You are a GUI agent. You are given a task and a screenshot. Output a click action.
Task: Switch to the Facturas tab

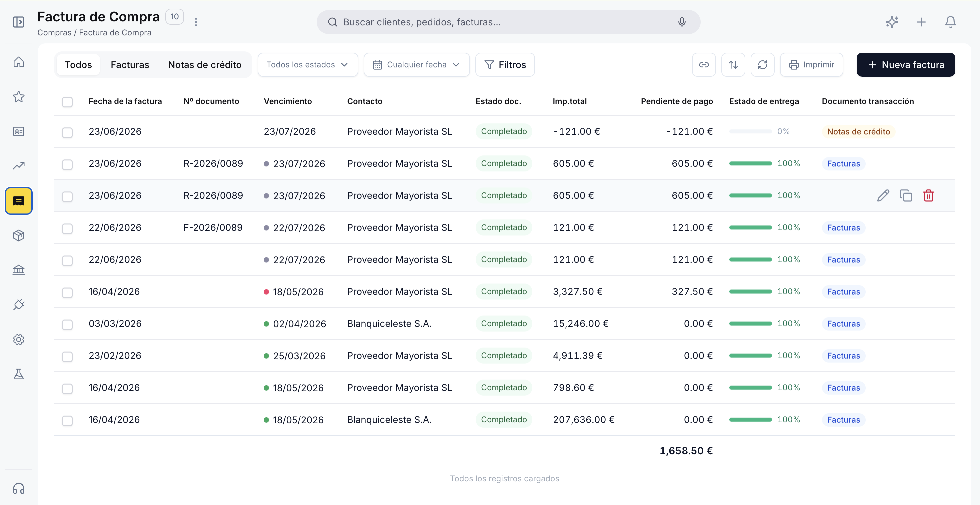click(x=130, y=65)
